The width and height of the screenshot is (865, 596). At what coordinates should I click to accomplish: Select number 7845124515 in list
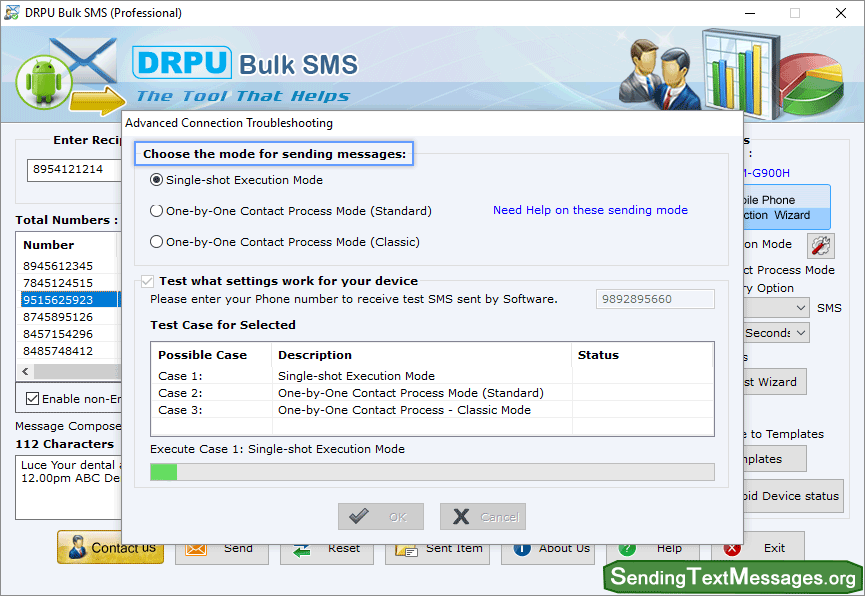coord(69,283)
